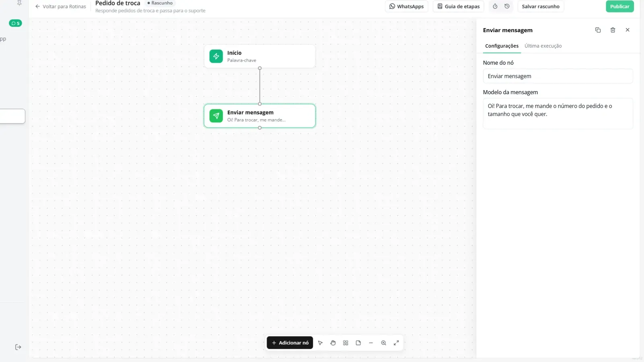
Task: Click the pin icon in the sidebar
Action: (x=19, y=3)
